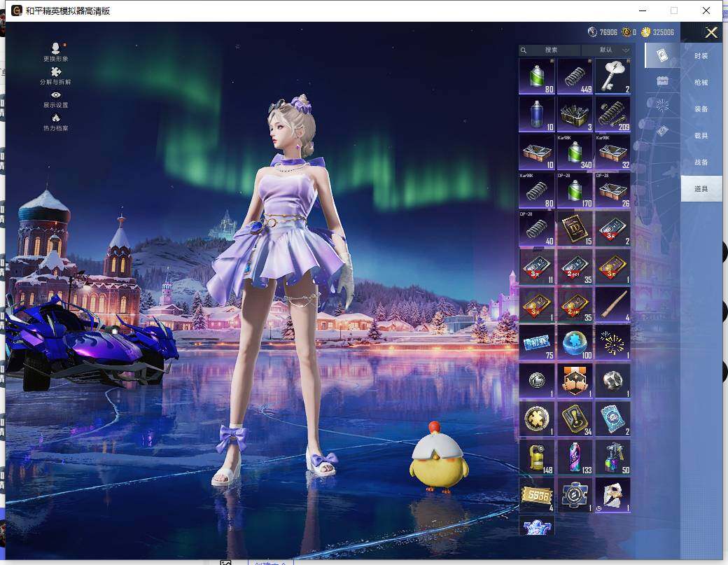728x565 pixels.
Task: Click the 搜索 search field
Action: click(x=550, y=50)
